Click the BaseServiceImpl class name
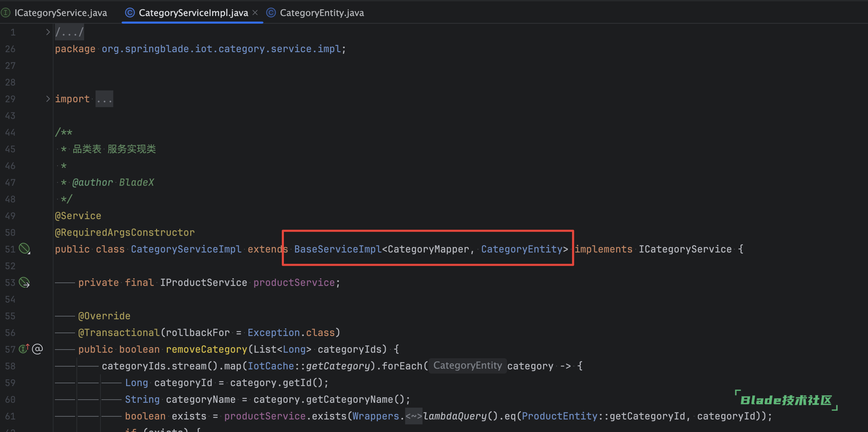This screenshot has height=432, width=868. pyautogui.click(x=338, y=249)
